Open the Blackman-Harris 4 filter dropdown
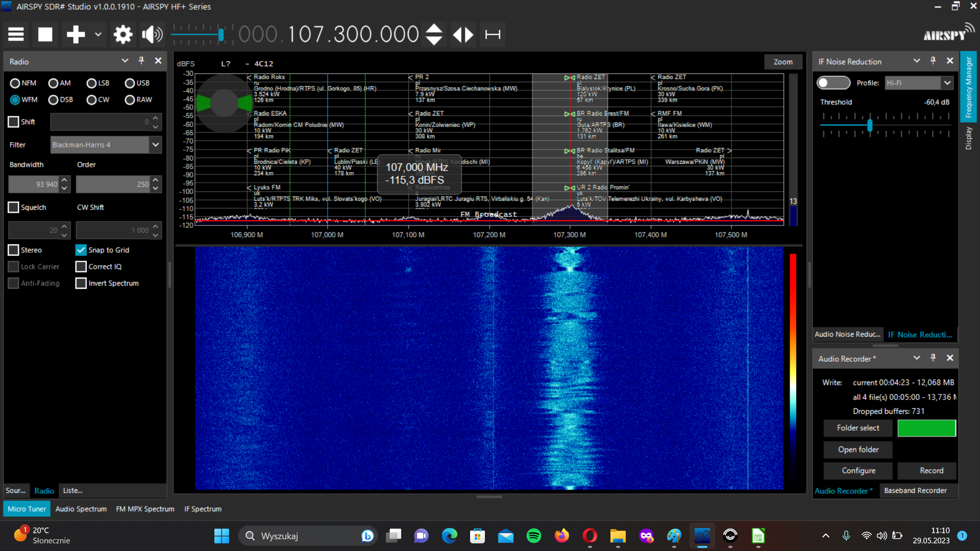 (155, 145)
